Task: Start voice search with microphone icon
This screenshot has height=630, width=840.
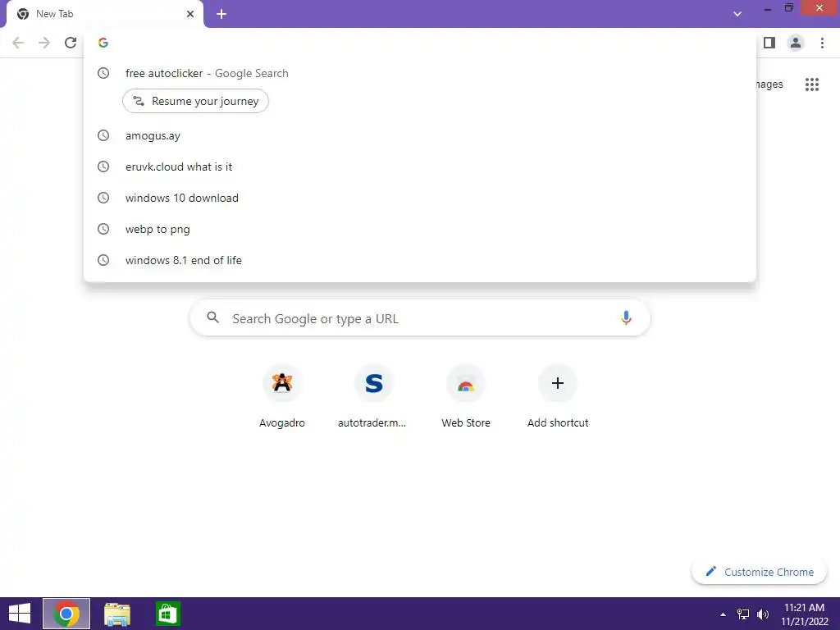Action: click(x=626, y=318)
